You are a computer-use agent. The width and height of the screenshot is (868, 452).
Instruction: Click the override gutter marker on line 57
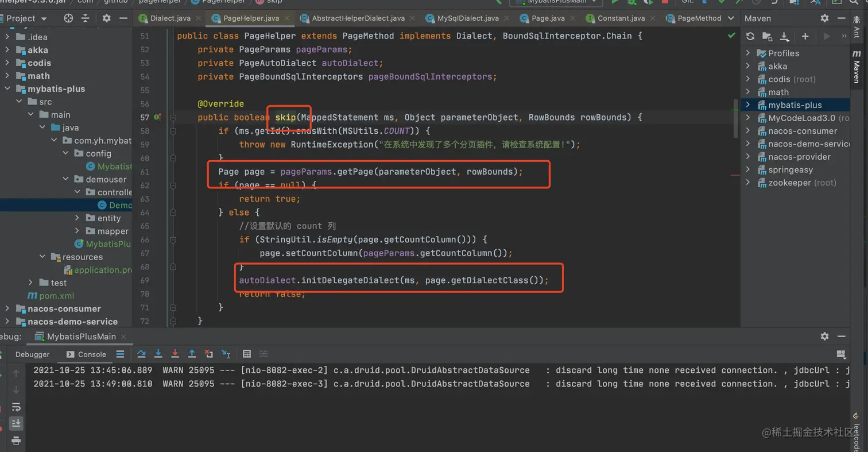[158, 117]
